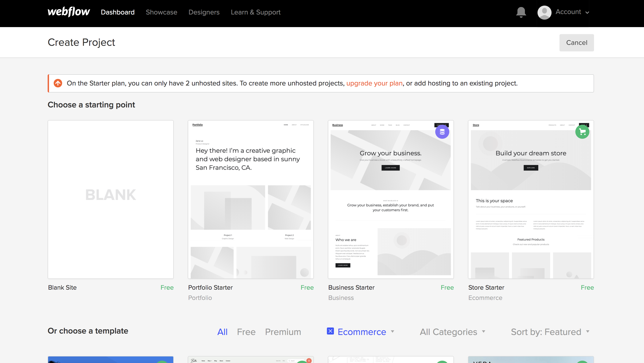Follow the upgrade your plan link

[374, 83]
